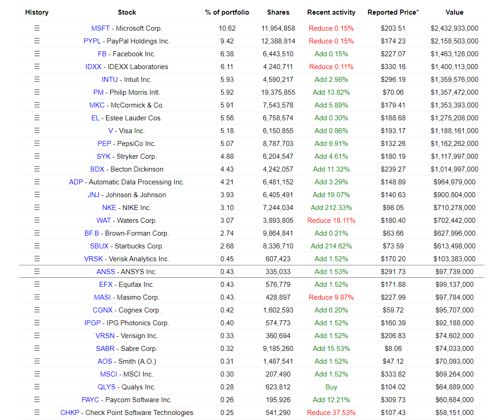Screen dimensions: 504x420
Task: Follow the FB ticker link
Action: click(x=102, y=54)
